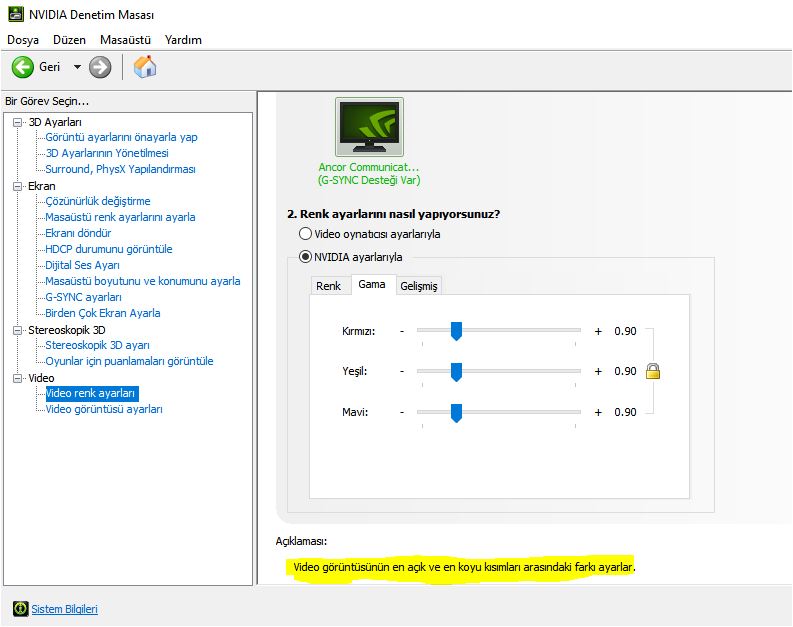The image size is (793, 627).
Task: Click the Yeşil value 0.90
Action: click(626, 372)
